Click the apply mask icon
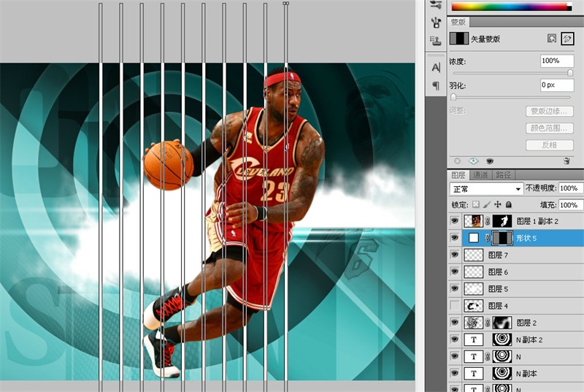 (473, 161)
